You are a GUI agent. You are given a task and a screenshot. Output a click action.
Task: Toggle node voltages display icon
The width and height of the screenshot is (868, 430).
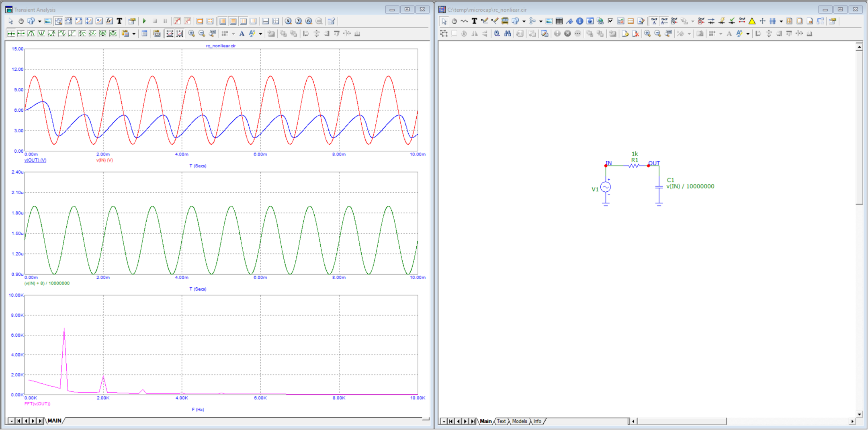tap(701, 21)
